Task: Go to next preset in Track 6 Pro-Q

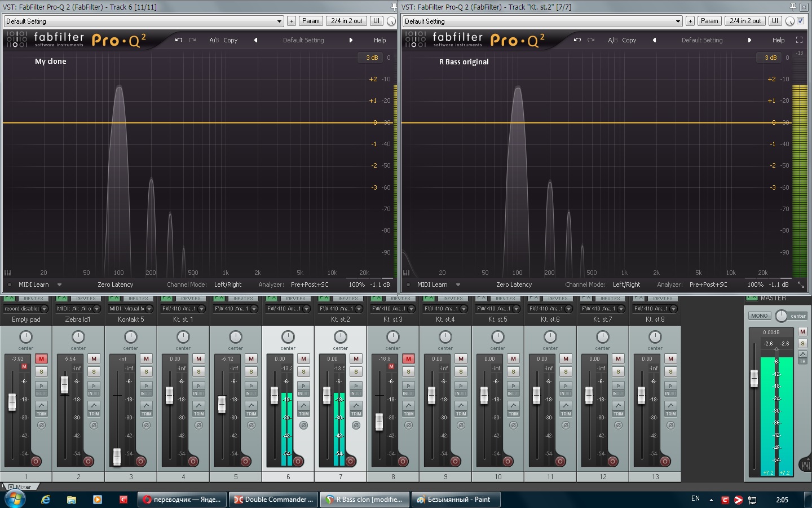Action: [x=351, y=40]
